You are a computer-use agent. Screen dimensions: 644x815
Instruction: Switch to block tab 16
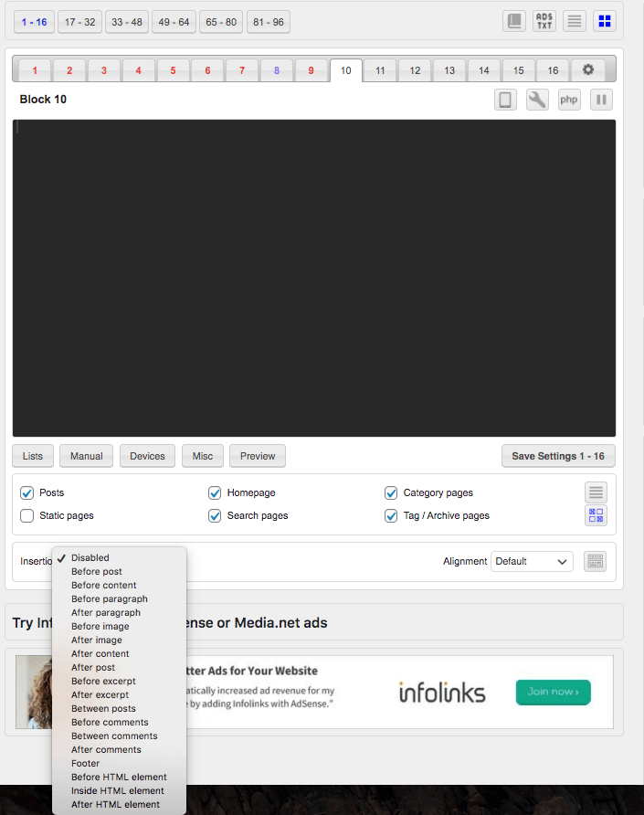553,70
